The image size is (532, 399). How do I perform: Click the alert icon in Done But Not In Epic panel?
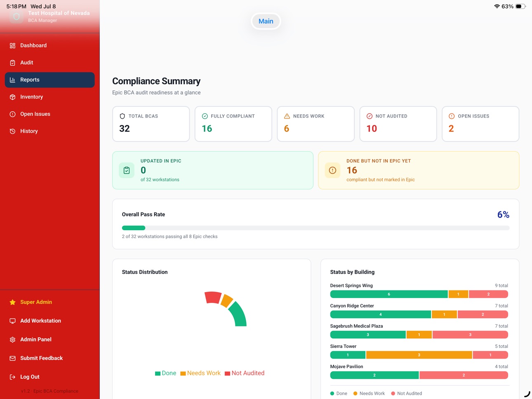pyautogui.click(x=332, y=170)
